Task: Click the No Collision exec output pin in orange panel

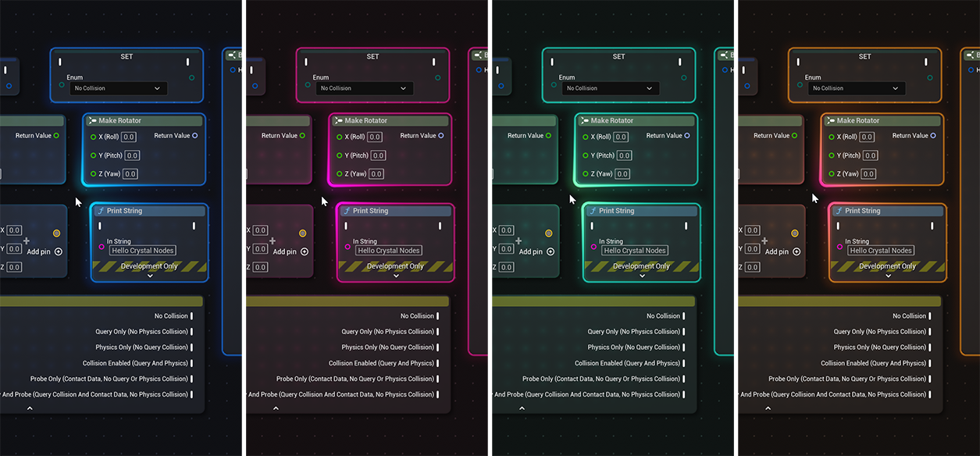Action: tap(930, 316)
